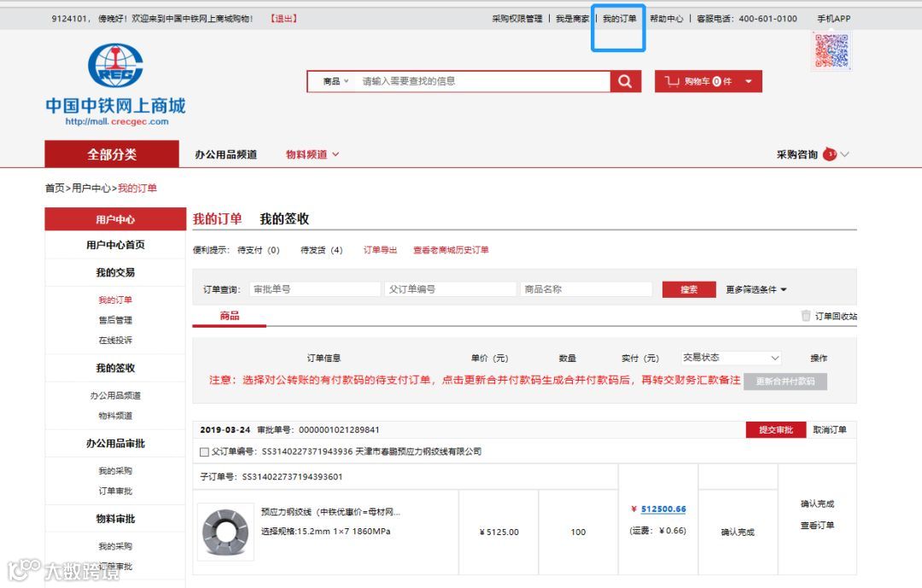Open 全部分类 category menu
Image resolution: width=922 pixels, height=588 pixels.
pos(112,154)
